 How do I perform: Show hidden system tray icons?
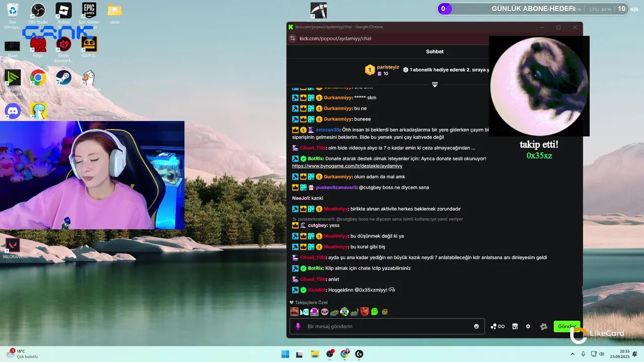(573, 354)
